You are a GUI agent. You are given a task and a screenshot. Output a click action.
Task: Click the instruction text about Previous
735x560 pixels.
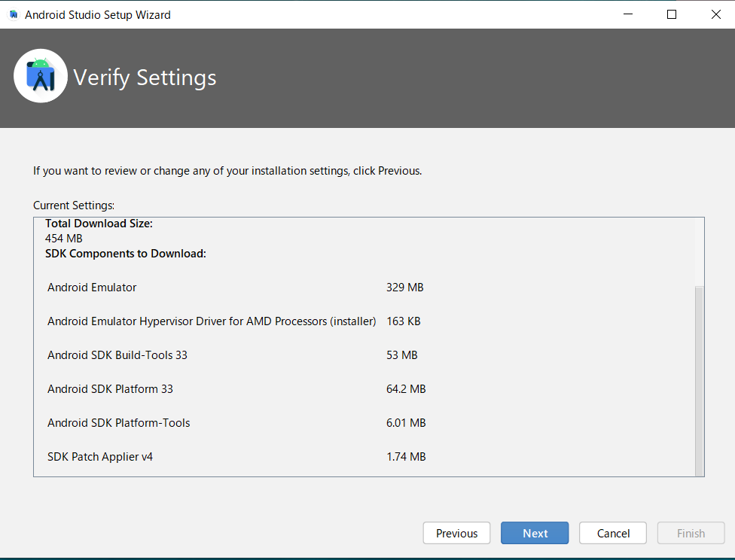pyautogui.click(x=227, y=171)
